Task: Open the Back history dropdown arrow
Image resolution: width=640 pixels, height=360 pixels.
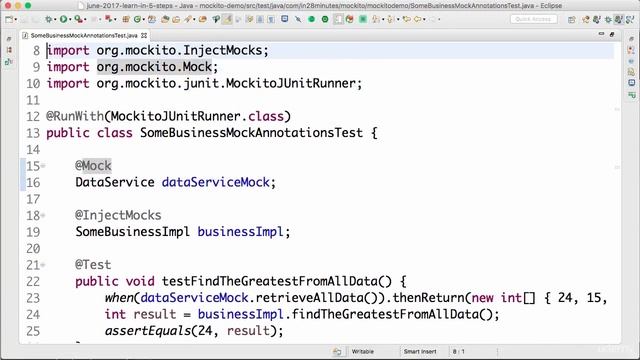Action: pyautogui.click(x=424, y=19)
